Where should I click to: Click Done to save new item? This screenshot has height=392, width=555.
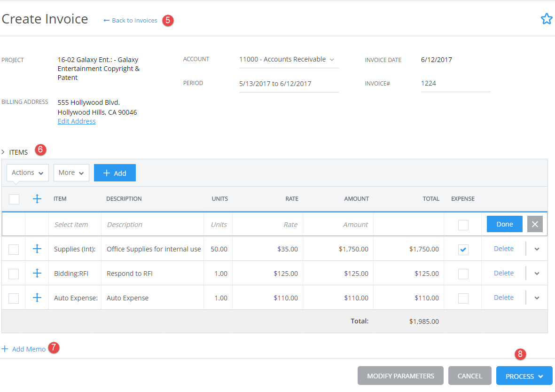[x=504, y=224]
